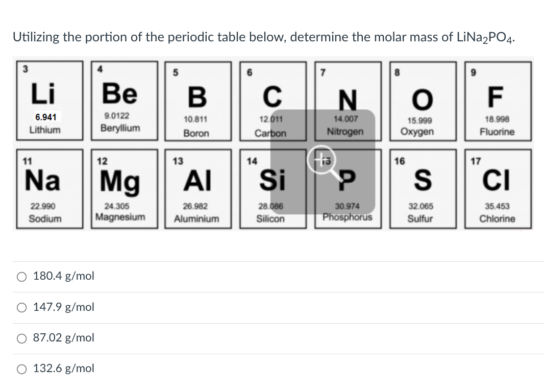Click the Magnesium element tile

[119, 188]
